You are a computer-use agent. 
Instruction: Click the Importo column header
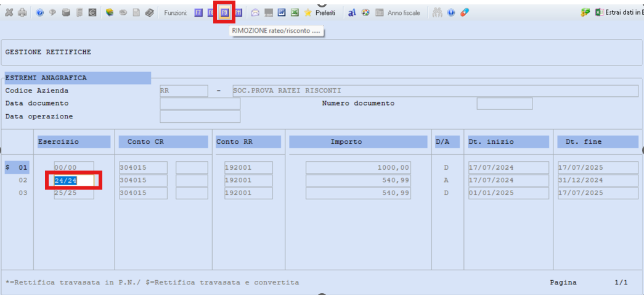tap(358, 141)
